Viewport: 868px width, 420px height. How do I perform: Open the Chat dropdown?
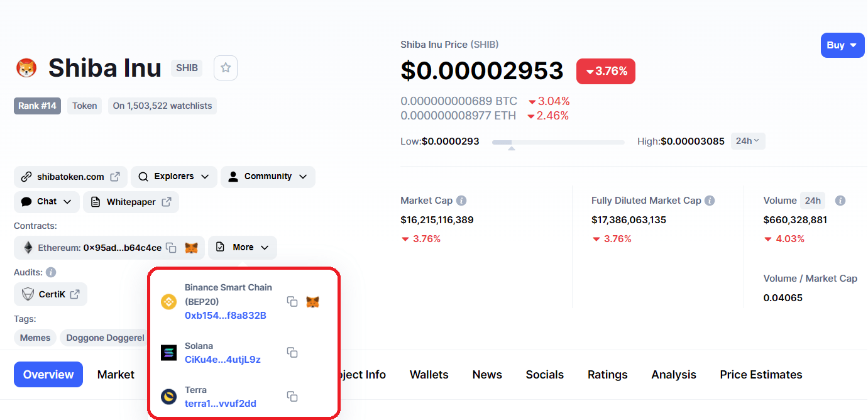coord(47,202)
